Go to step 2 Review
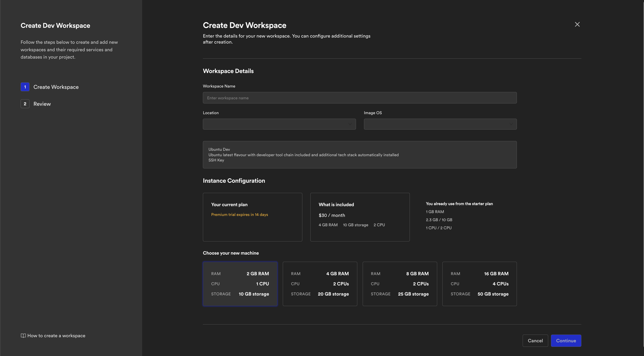The width and height of the screenshot is (644, 356). coord(36,104)
